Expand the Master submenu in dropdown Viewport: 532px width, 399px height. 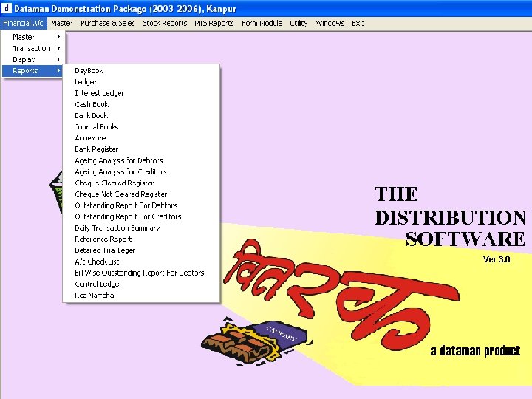point(33,37)
